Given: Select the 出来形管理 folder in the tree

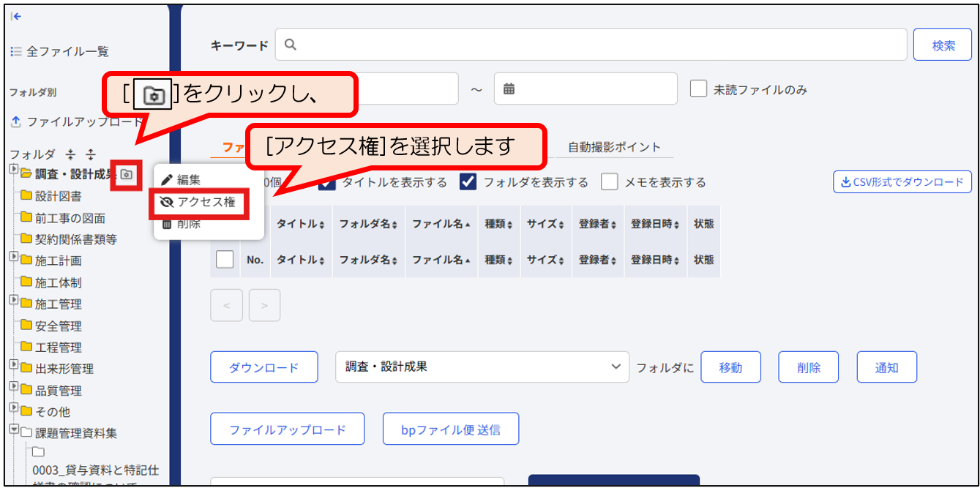Looking at the screenshot, I should click(x=64, y=369).
